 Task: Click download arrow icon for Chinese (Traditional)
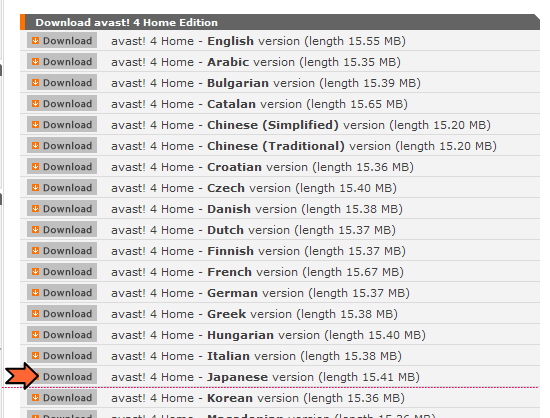tap(35, 146)
